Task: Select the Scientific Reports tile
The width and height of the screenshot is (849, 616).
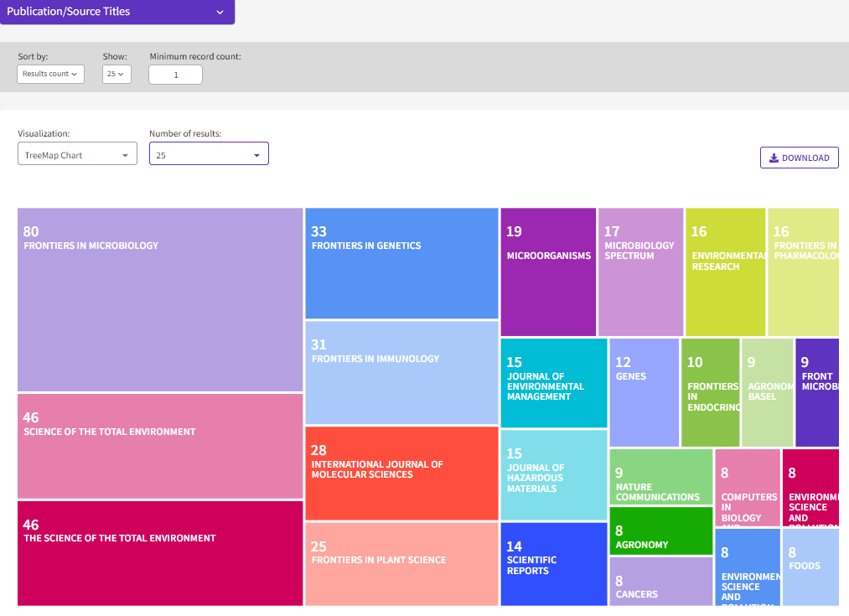Action: coord(554,564)
